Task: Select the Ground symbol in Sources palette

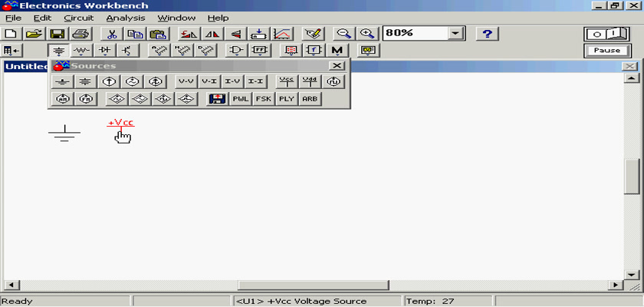Action: pyautogui.click(x=63, y=82)
